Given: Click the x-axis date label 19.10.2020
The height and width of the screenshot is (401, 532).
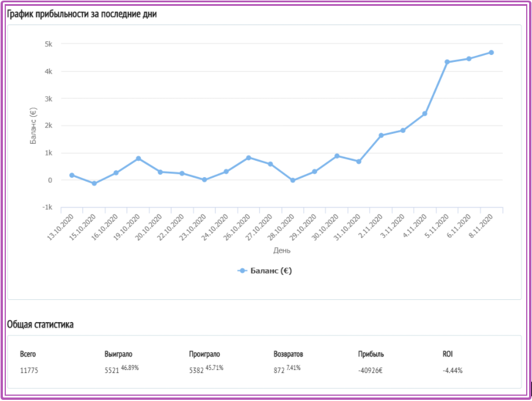Looking at the screenshot, I should (127, 227).
